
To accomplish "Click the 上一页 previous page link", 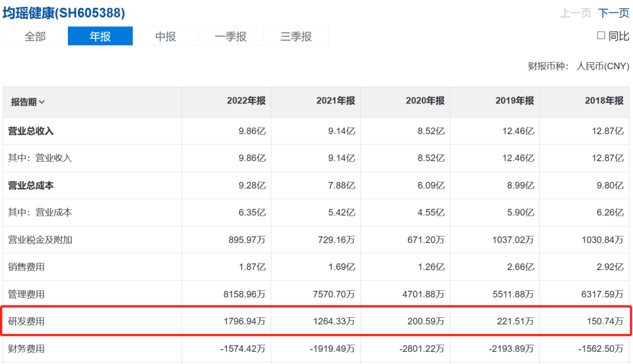I will tap(576, 13).
